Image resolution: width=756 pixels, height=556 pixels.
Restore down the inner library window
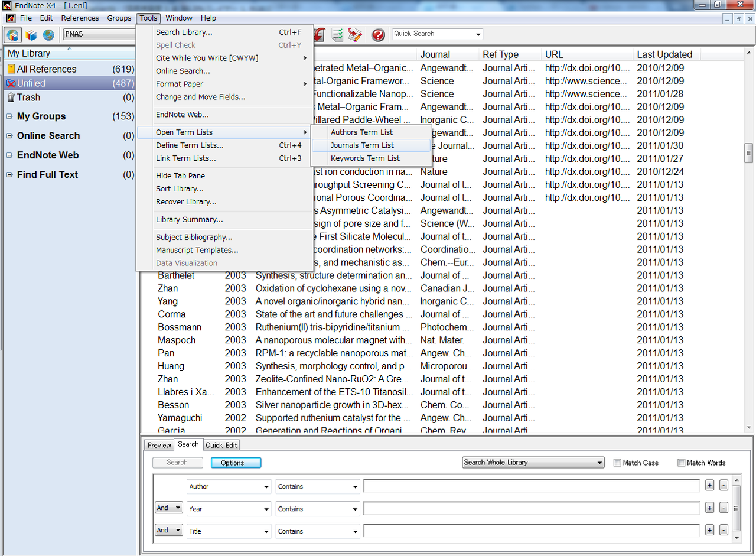(739, 19)
